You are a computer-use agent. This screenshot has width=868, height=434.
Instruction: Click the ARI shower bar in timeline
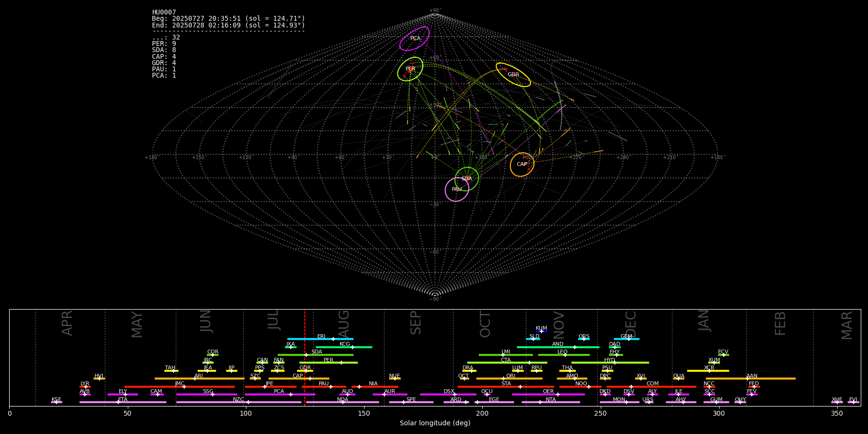tap(200, 379)
